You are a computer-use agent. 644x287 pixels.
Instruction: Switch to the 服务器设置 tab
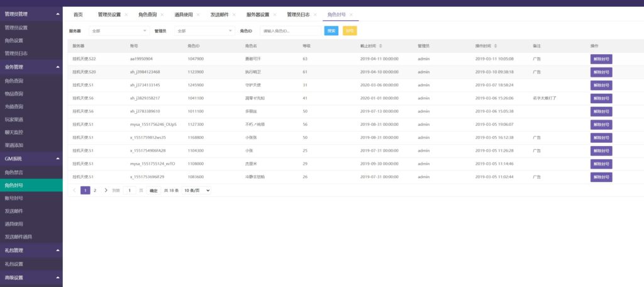coord(258,14)
